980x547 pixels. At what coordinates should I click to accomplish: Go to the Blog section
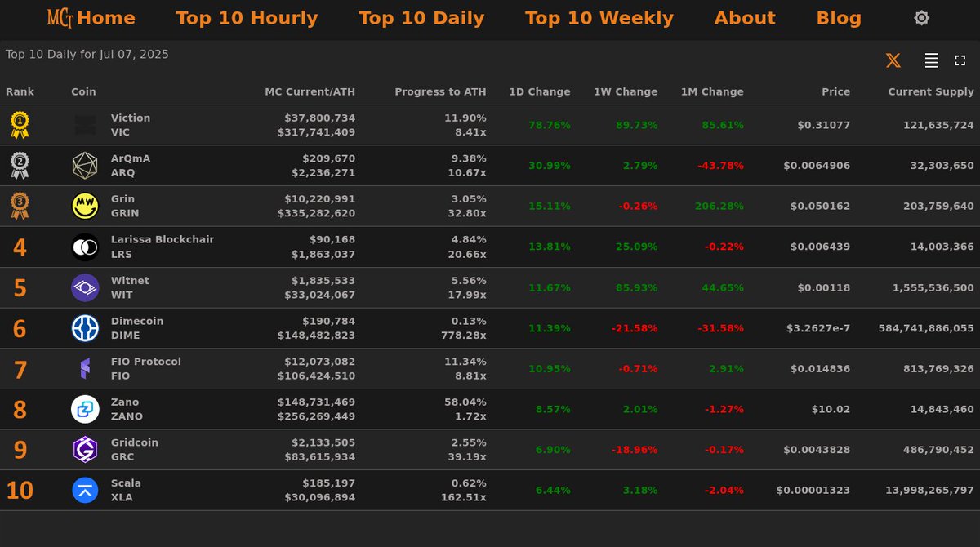coord(839,17)
